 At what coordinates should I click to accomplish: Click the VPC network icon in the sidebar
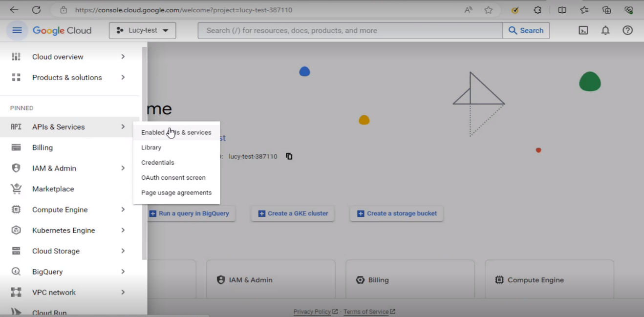point(16,292)
